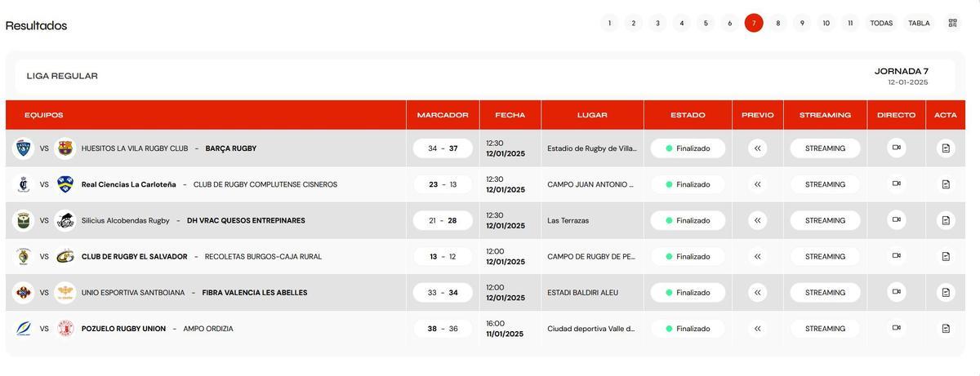Open the Fibra Valencia Les Abelles team link

(255, 293)
